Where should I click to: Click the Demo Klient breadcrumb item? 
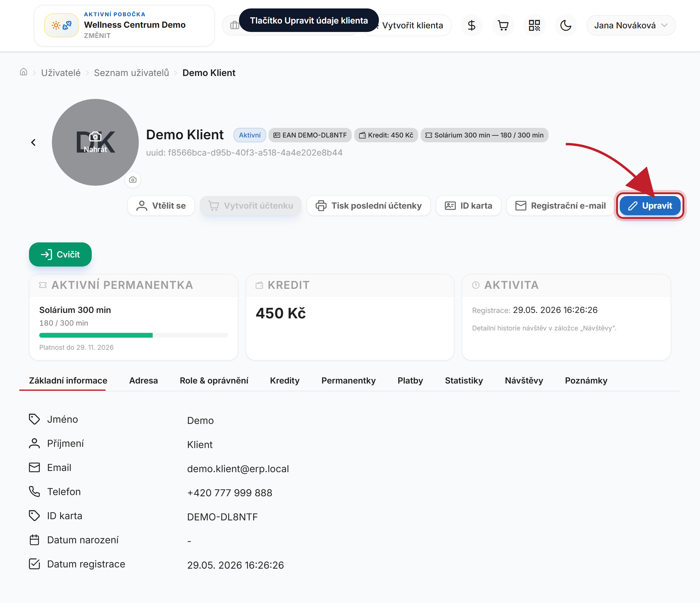(x=209, y=73)
